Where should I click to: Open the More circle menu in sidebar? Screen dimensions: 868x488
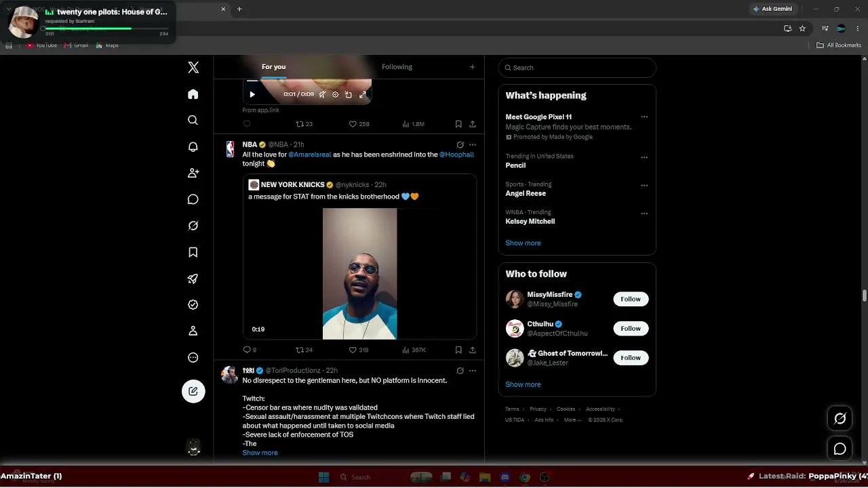pos(193,357)
